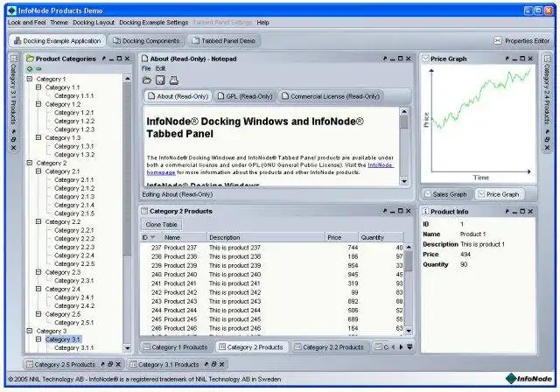Undock the Category 2 Products panel
The width and height of the screenshot is (560, 392).
click(385, 211)
